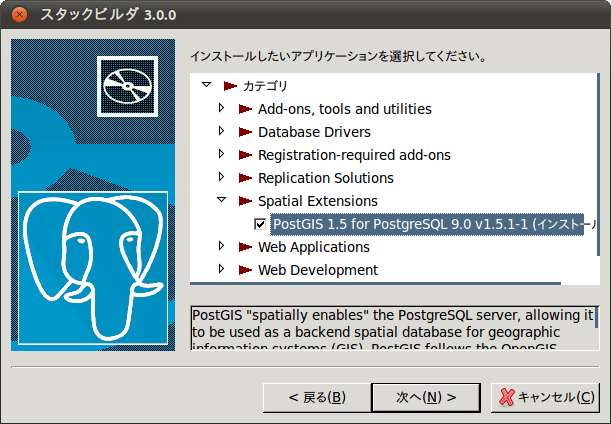611x424 pixels.
Task: Click the red X icon on the キャンセル button
Action: (x=507, y=397)
